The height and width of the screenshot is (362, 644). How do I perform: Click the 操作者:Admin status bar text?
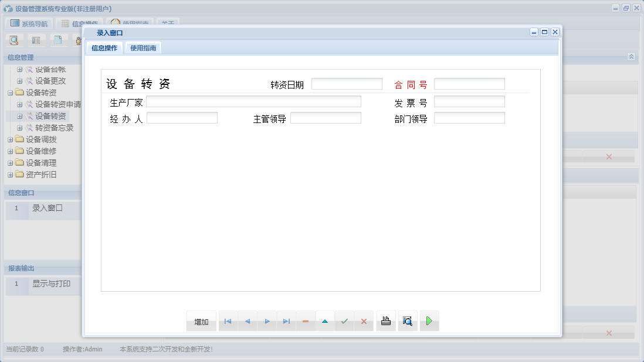(x=83, y=349)
